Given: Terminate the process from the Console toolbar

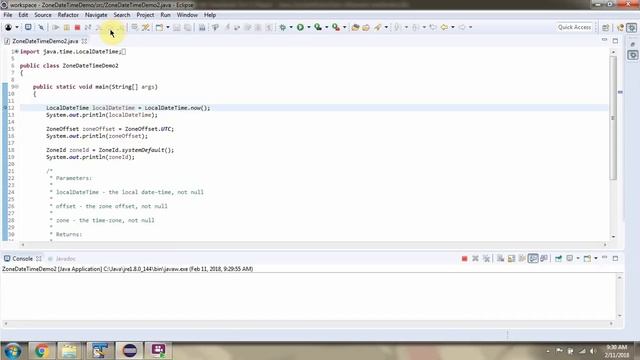Looking at the screenshot, I should pos(464,258).
